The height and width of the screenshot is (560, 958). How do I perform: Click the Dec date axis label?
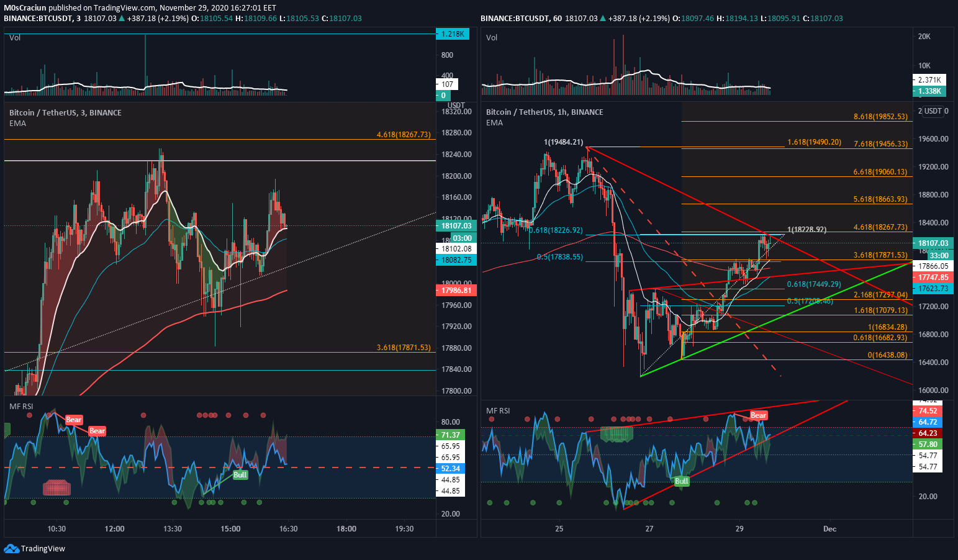[829, 529]
